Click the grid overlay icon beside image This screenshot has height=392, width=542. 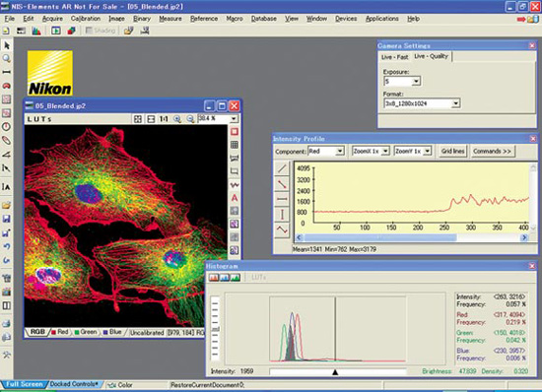coord(235,145)
